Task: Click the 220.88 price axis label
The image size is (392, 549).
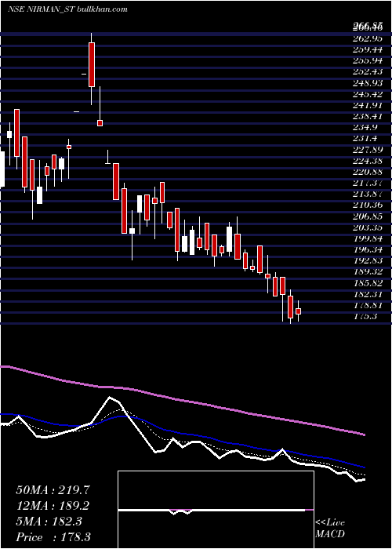Action: tap(367, 173)
